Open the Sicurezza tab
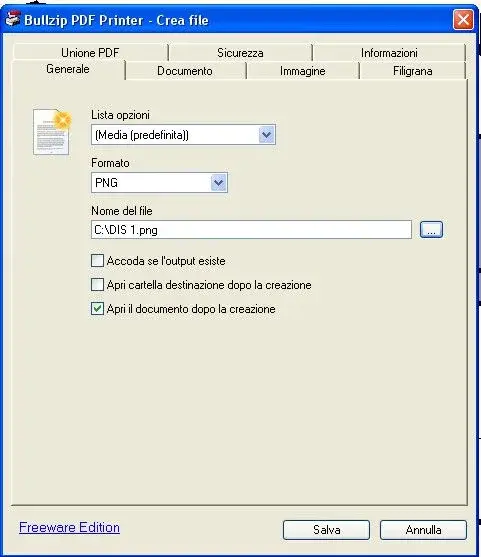 click(x=240, y=53)
